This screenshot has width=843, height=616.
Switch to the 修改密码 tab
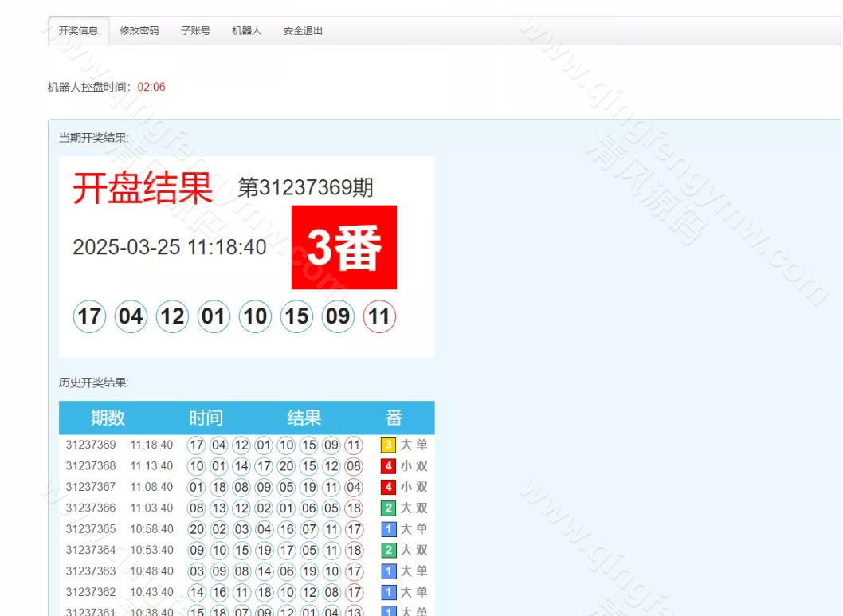(x=139, y=31)
